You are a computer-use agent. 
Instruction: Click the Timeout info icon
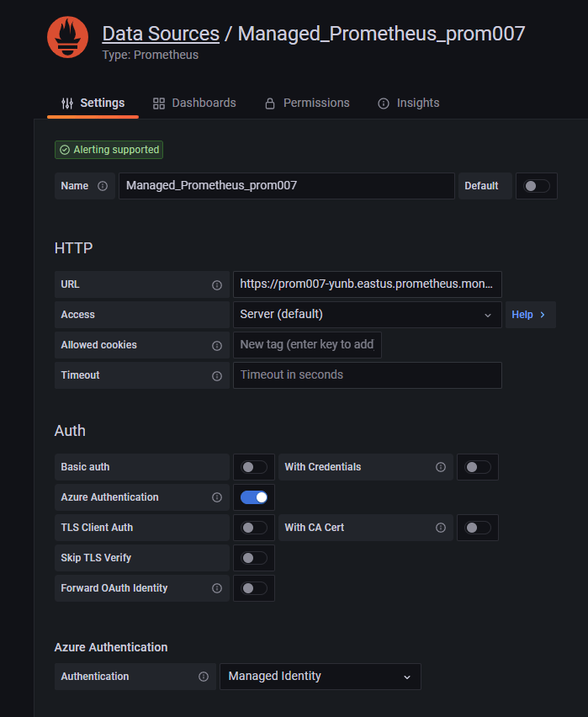click(217, 375)
